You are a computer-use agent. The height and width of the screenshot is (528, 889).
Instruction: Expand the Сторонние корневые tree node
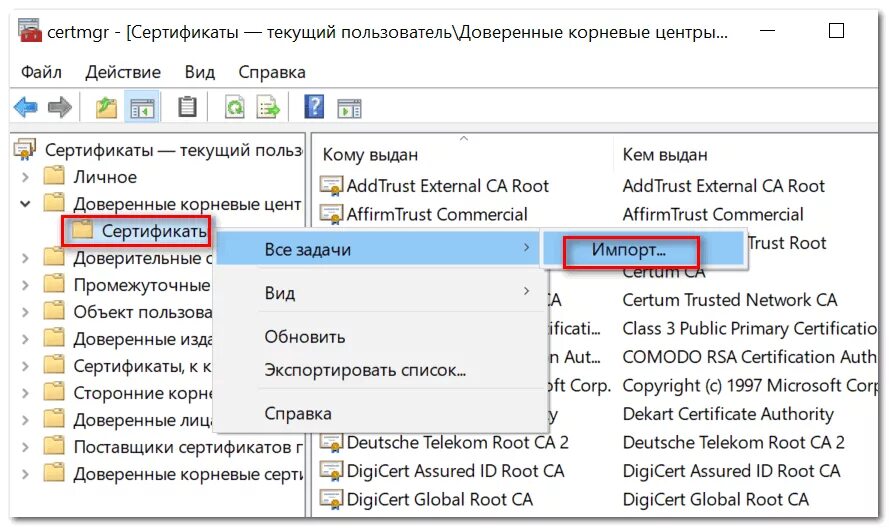click(26, 393)
